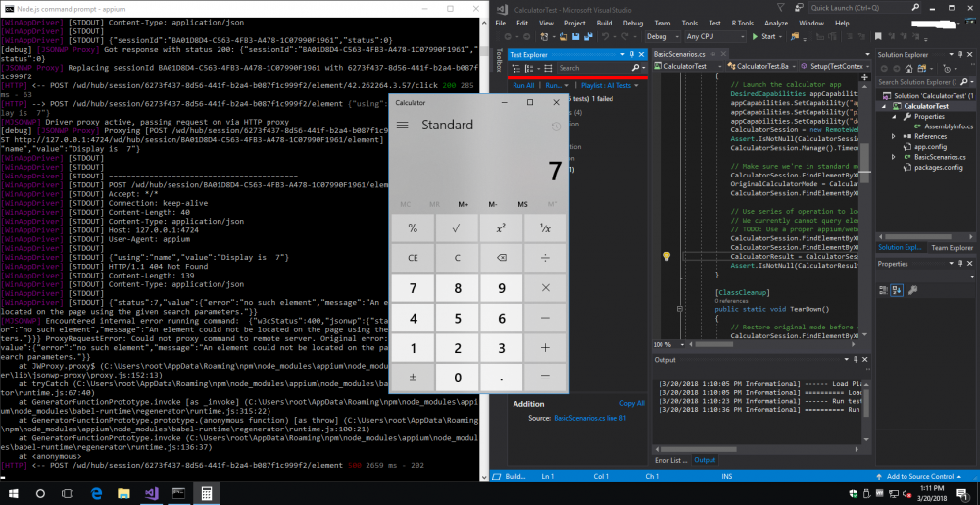Click the plus/minus sign key in Calculator
The width and height of the screenshot is (980, 505).
(x=413, y=378)
